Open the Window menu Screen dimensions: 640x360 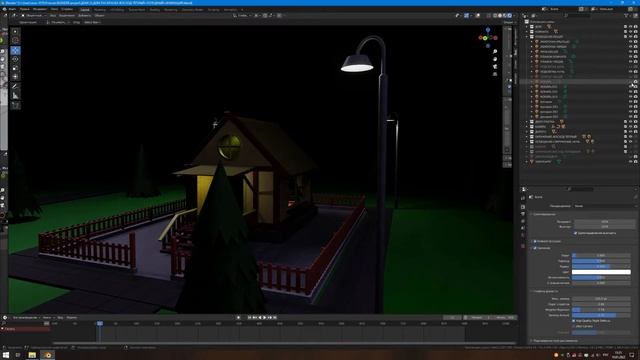click(x=54, y=9)
